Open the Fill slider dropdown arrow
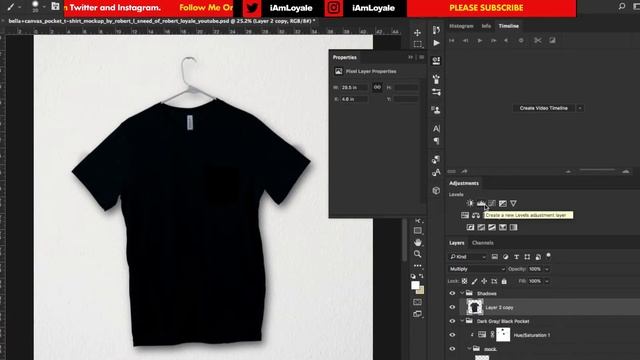This screenshot has height=360, width=640. tap(547, 281)
